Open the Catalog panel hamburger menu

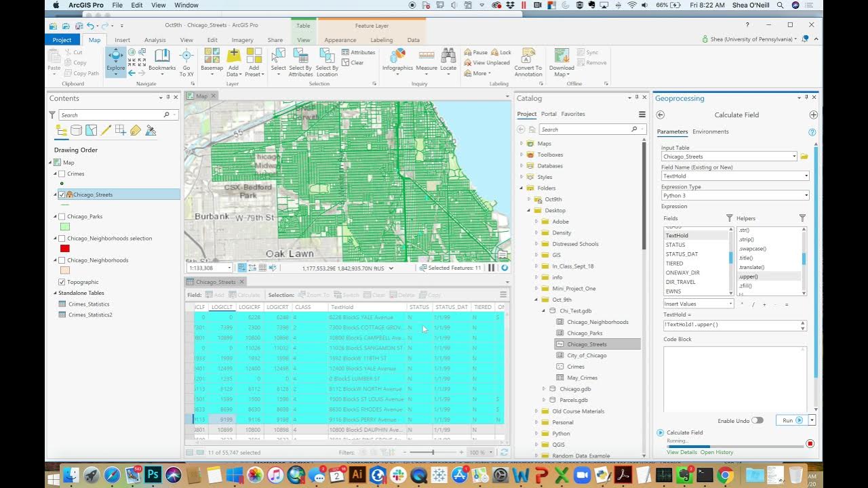tap(642, 114)
